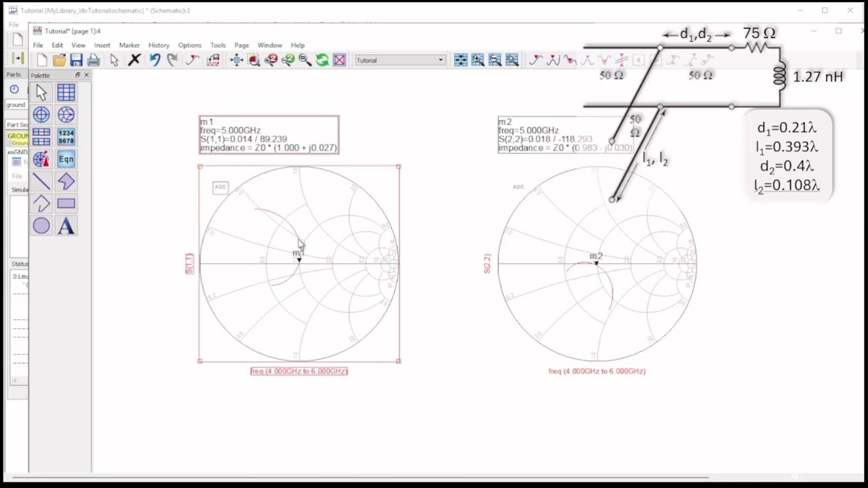Screen dimensions: 868x488
Task: Open the Tutorial dataset dropdown
Action: click(x=440, y=60)
